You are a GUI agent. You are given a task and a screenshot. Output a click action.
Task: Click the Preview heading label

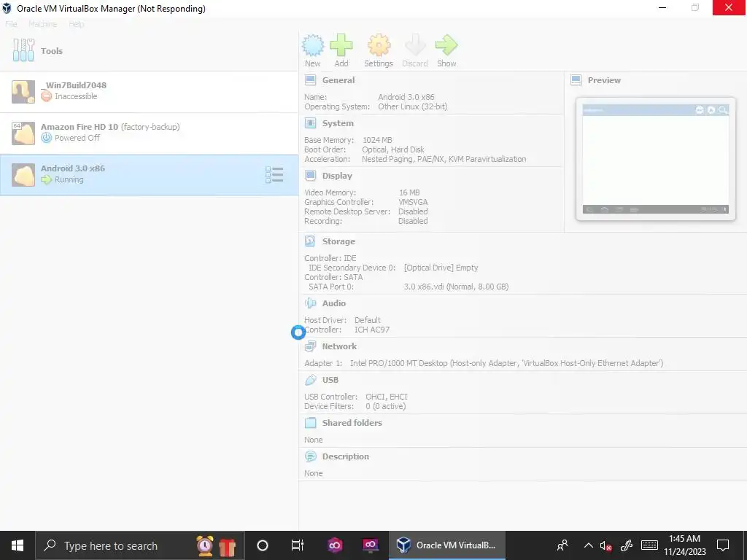604,80
